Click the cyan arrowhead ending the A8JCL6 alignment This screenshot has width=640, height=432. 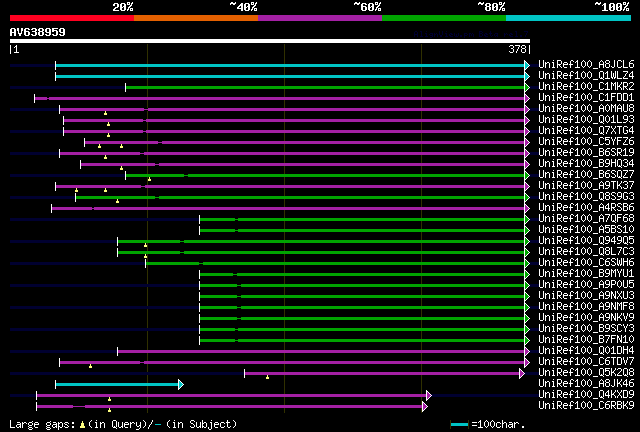527,65
